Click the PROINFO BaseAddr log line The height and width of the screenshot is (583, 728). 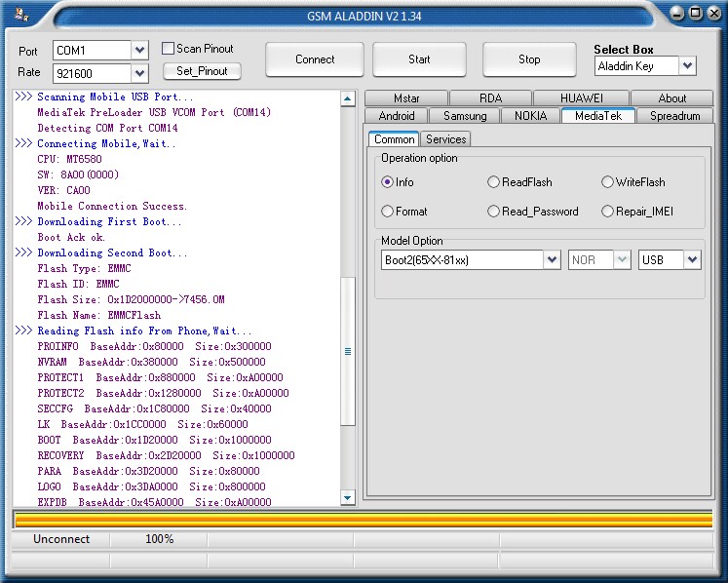pos(155,346)
